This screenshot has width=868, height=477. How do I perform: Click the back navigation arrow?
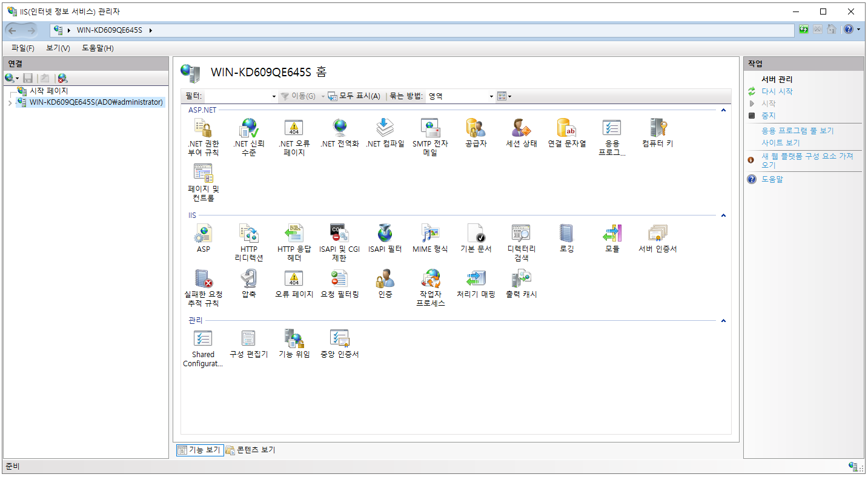(x=13, y=30)
